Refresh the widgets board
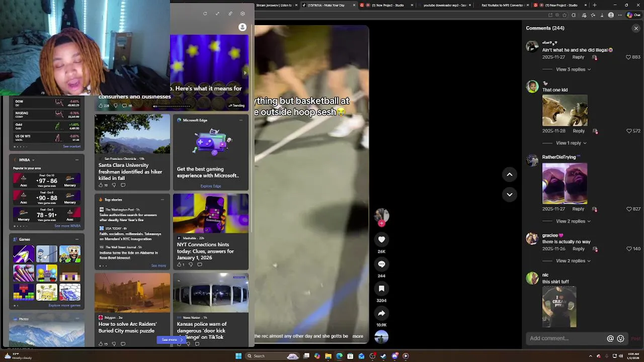The image size is (644, 362). click(205, 14)
